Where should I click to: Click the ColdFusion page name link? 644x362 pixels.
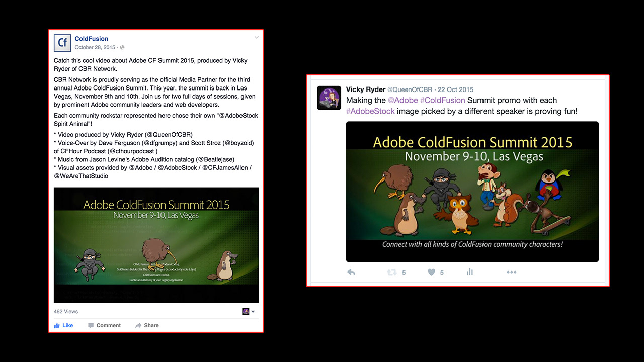coord(92,39)
